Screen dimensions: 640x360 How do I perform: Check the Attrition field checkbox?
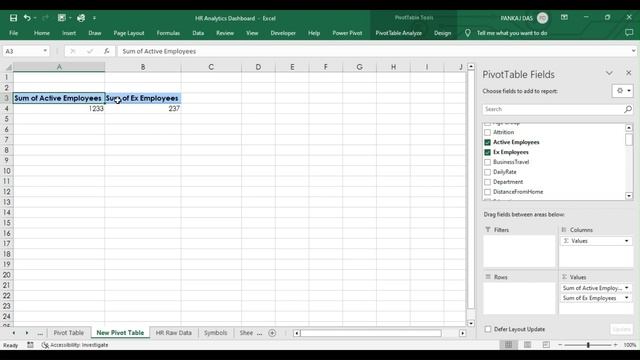[x=487, y=132]
